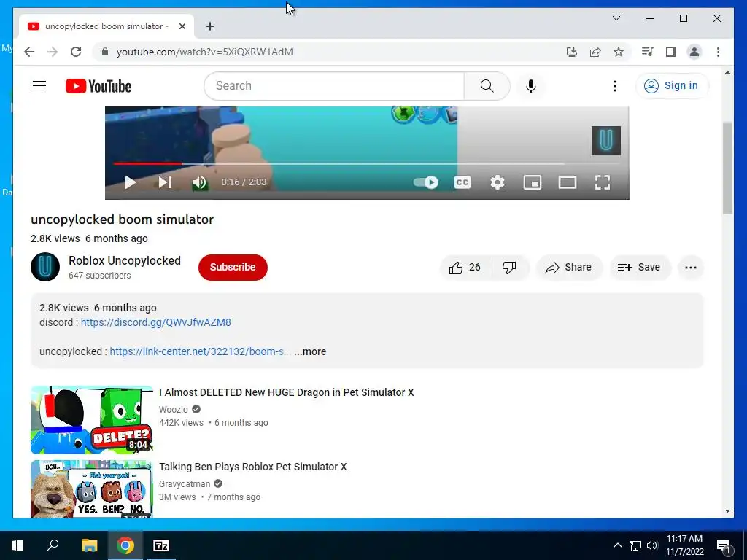Show hidden system tray icons
This screenshot has width=747, height=560.
point(617,545)
